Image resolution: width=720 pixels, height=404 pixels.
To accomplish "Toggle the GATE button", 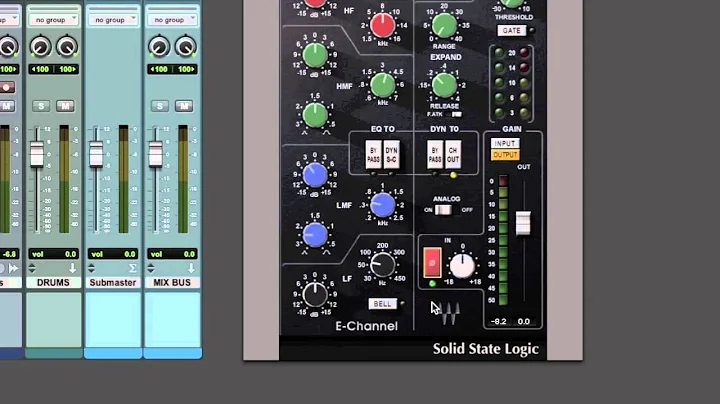I will (x=512, y=31).
